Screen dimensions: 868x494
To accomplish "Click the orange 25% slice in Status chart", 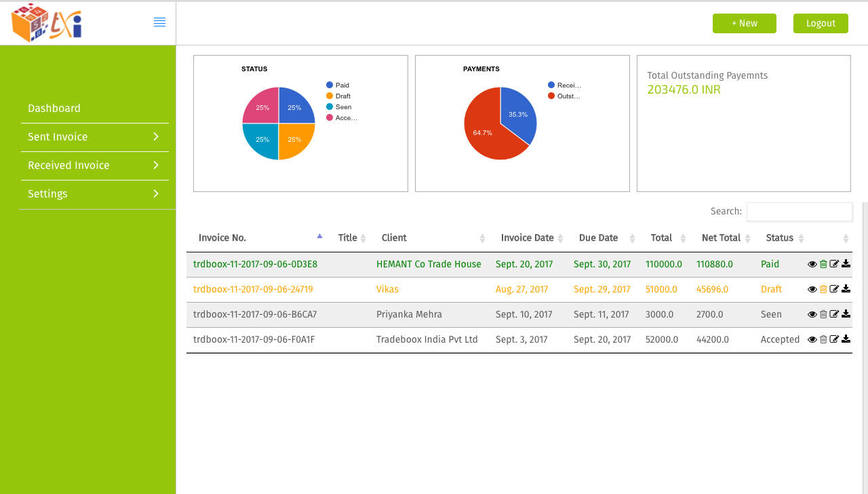I will tap(294, 140).
